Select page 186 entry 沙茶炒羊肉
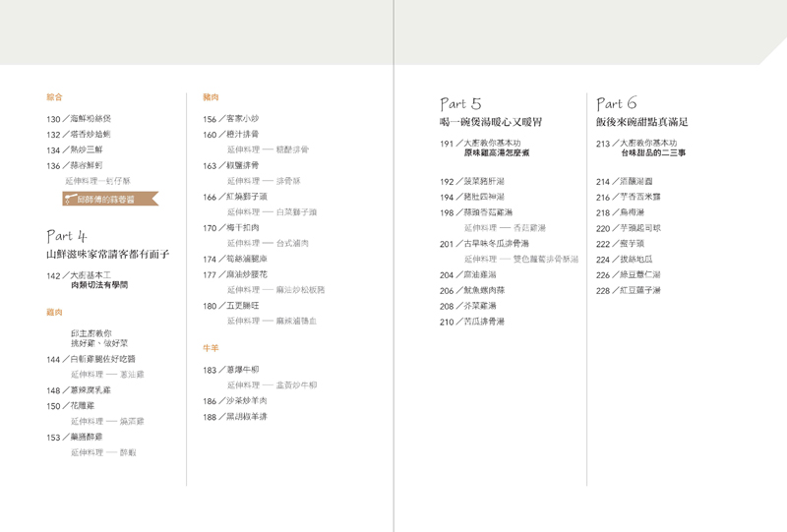 click(x=235, y=401)
